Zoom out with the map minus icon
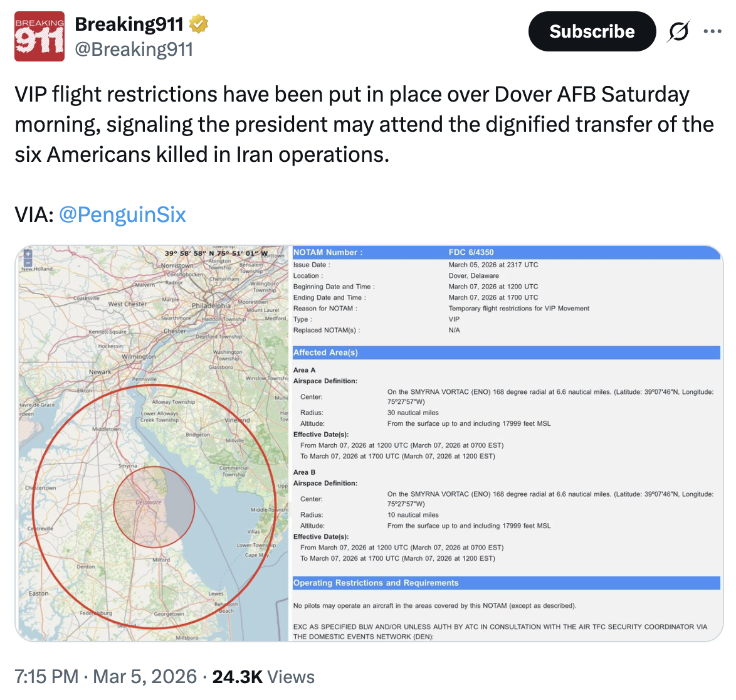This screenshot has width=736, height=700. 28,263
